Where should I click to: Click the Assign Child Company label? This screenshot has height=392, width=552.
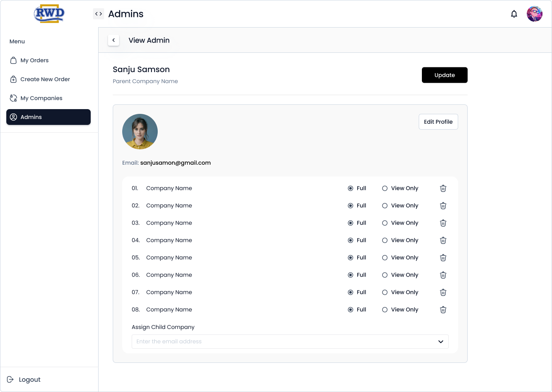(x=163, y=327)
